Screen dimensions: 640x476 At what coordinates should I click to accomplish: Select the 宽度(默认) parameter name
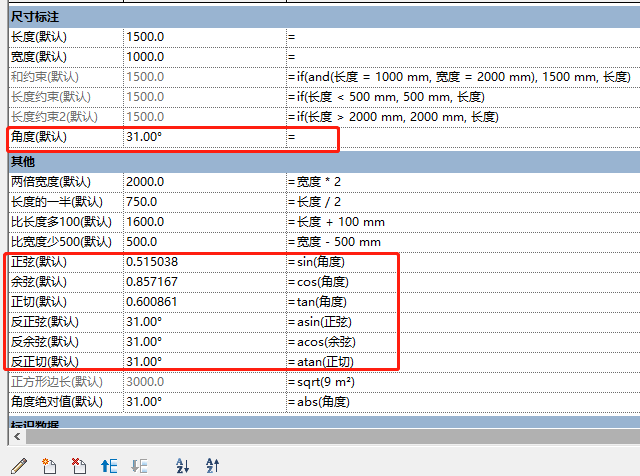coord(39,57)
